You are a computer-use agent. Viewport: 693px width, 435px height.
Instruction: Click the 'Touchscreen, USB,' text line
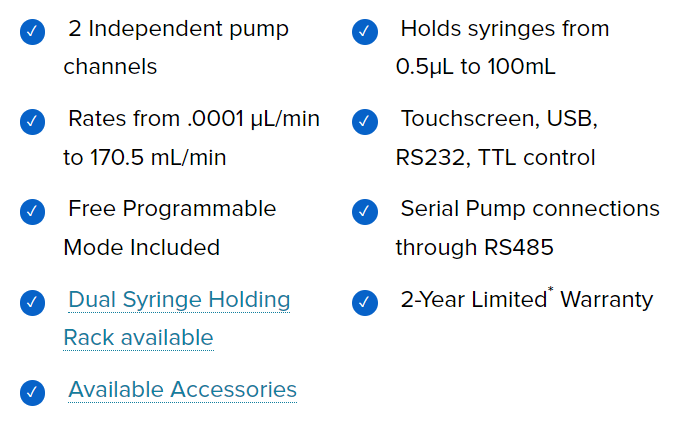pos(499,119)
